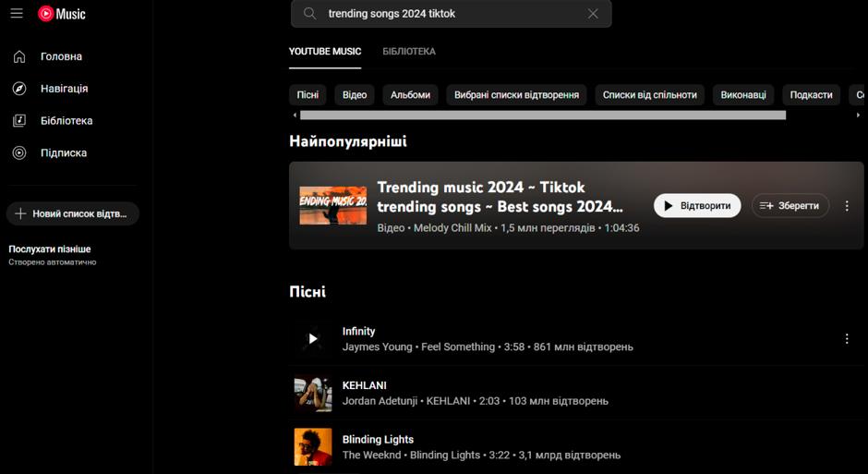The width and height of the screenshot is (868, 474).
Task: Open Trending music 2024 video thumbnail
Action: click(x=332, y=205)
